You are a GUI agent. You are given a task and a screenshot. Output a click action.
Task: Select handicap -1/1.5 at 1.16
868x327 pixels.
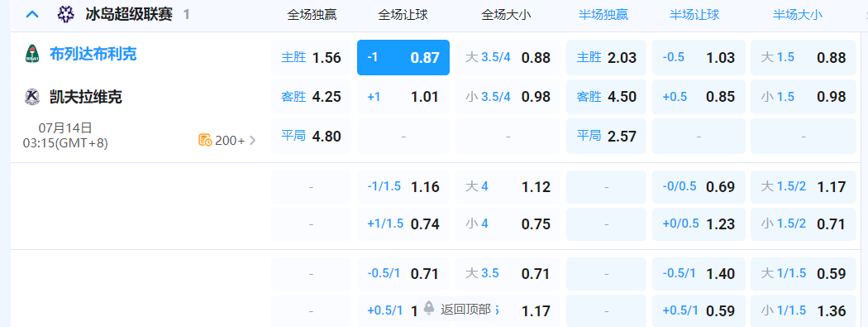pos(403,187)
